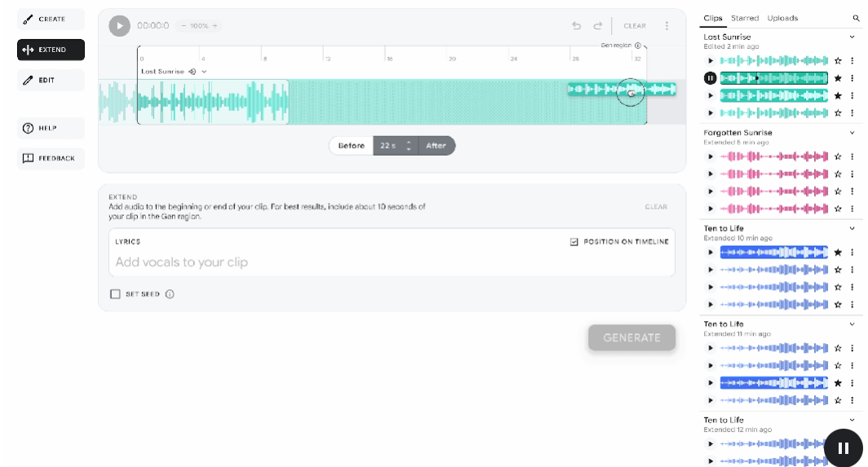Open the Create mode
The height and width of the screenshot is (467, 868).
coord(51,19)
